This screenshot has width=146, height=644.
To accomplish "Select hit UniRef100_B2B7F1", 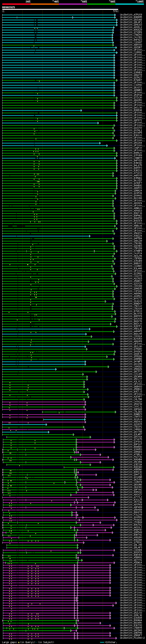I will tap(131, 326).
